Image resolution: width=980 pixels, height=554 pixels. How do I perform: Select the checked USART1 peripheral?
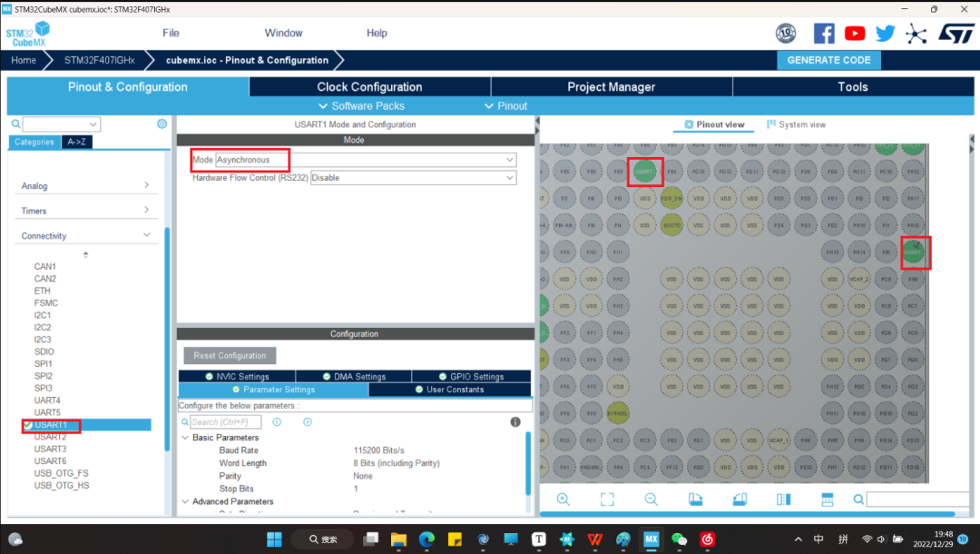tap(52, 425)
